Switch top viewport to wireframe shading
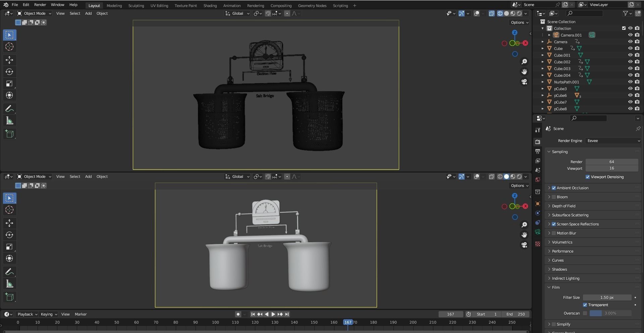Image resolution: width=644 pixels, height=333 pixels. pos(500,13)
